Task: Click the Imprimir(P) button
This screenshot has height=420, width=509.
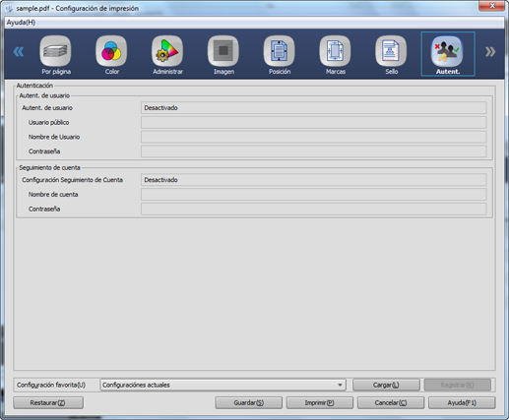Action: (x=320, y=402)
